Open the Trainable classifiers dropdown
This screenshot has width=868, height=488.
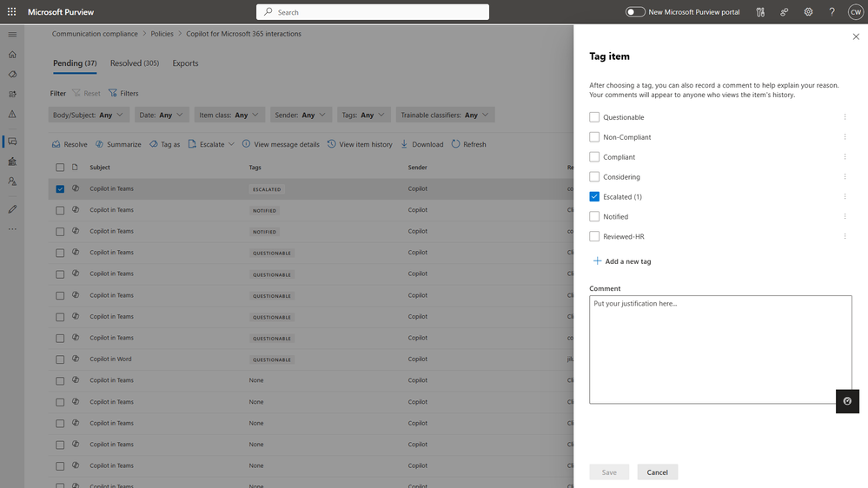pos(445,115)
